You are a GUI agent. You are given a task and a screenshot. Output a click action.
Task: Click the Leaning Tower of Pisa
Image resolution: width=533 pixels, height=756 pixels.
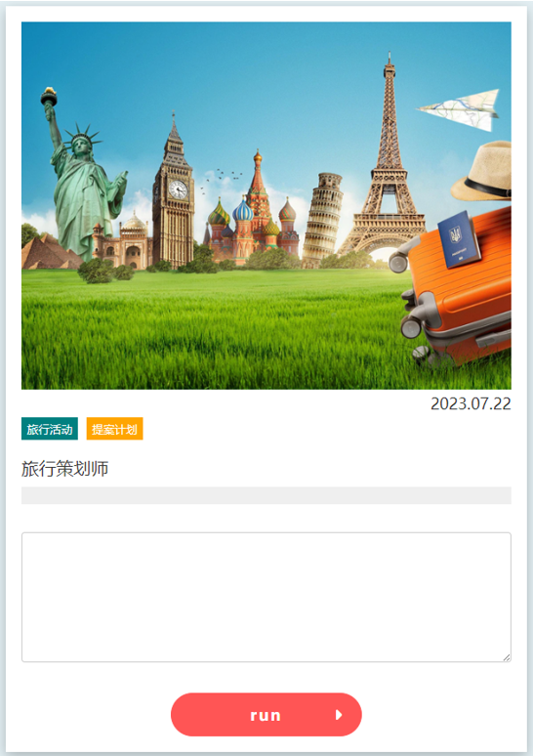point(322,220)
